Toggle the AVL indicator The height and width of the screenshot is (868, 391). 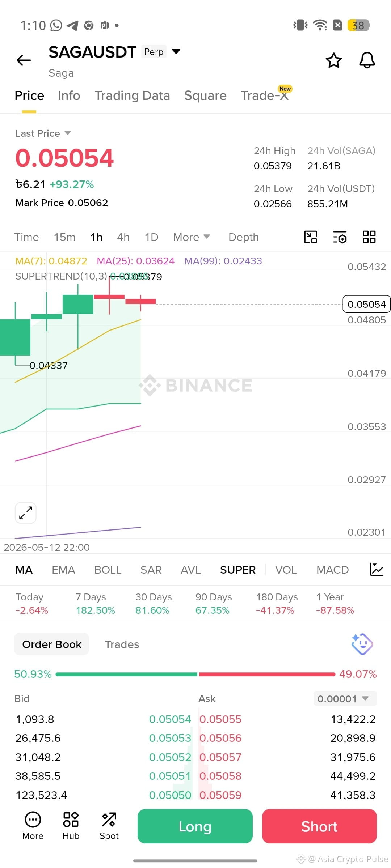pos(191,570)
